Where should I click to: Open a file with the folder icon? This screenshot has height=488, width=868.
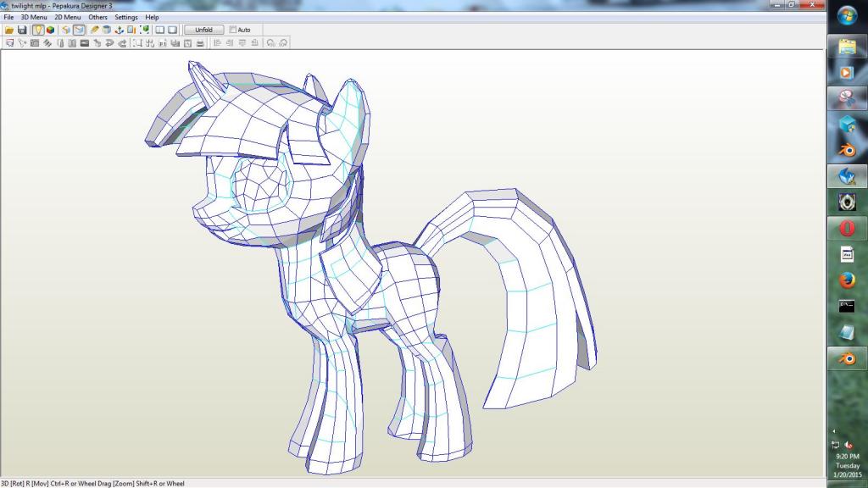click(x=9, y=30)
